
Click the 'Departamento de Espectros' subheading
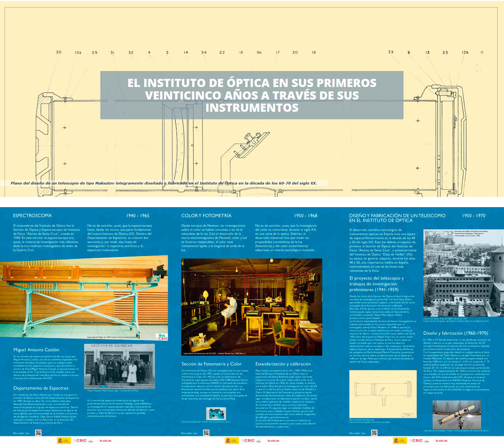coord(41,388)
